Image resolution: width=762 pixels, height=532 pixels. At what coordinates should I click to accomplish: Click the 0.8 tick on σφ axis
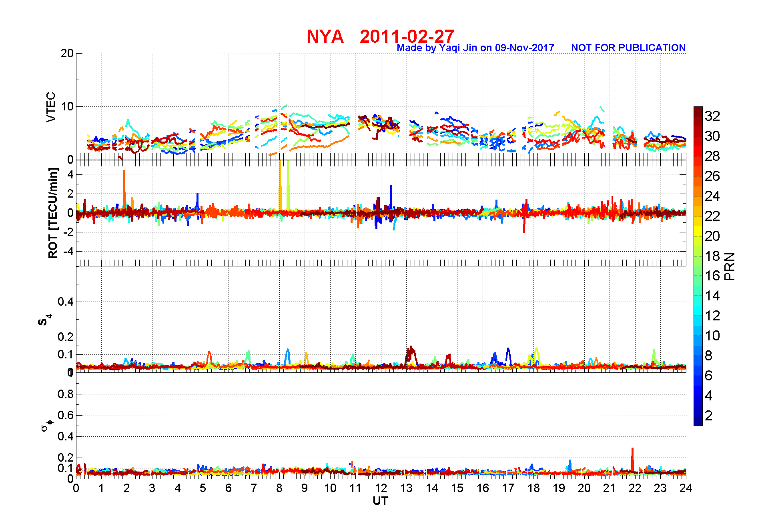(x=66, y=394)
